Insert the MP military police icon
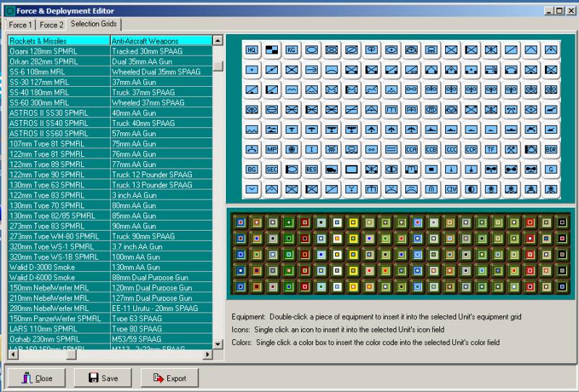Image resolution: width=579 pixels, height=392 pixels. [x=271, y=150]
